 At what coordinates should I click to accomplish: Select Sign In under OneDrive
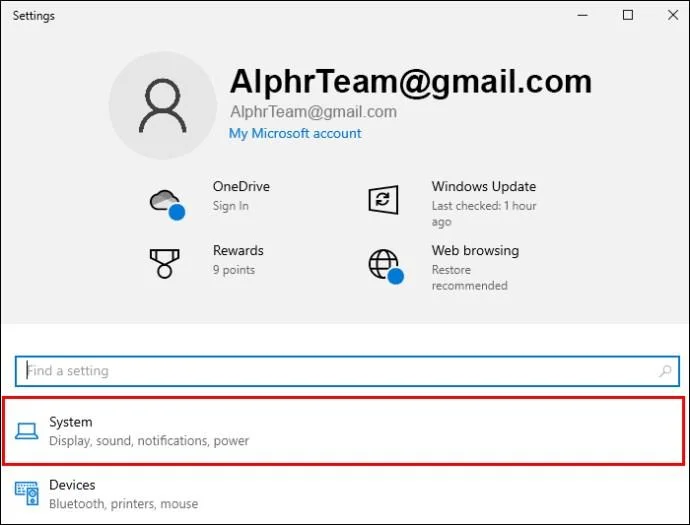[x=230, y=206]
